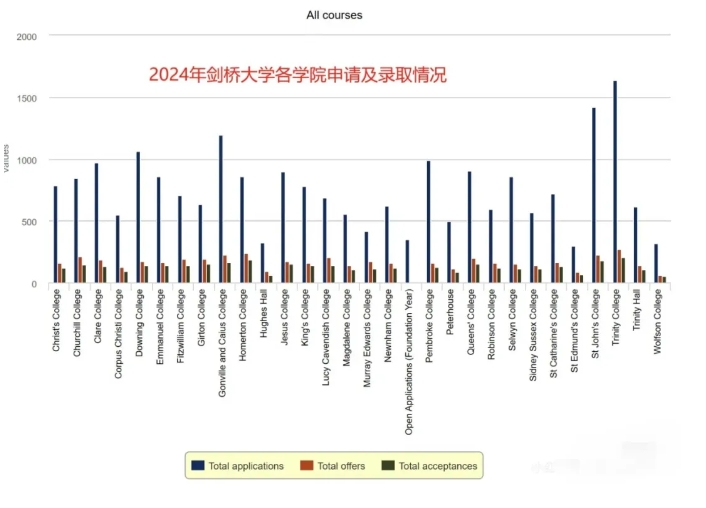
Task: Click the Jesus College axis label
Action: (x=285, y=317)
